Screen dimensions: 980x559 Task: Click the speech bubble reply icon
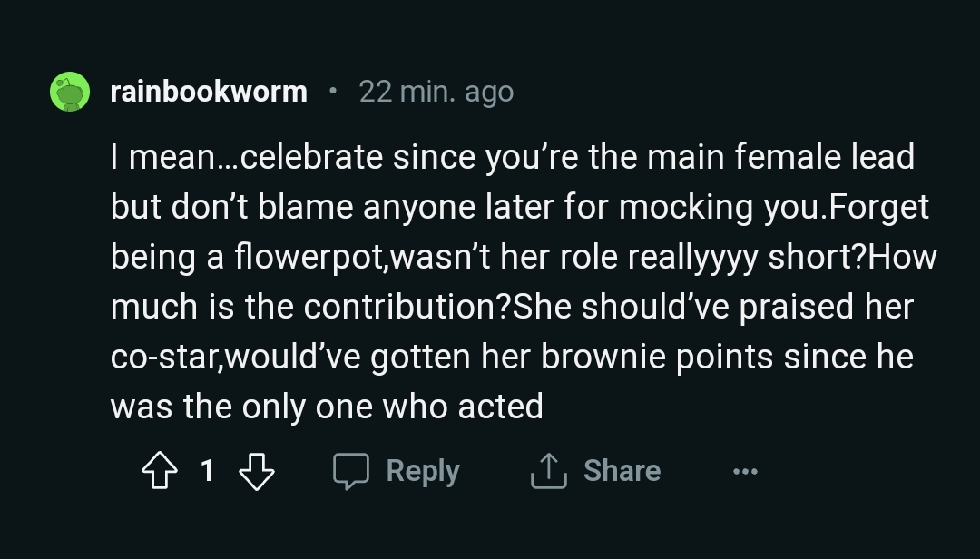click(350, 471)
